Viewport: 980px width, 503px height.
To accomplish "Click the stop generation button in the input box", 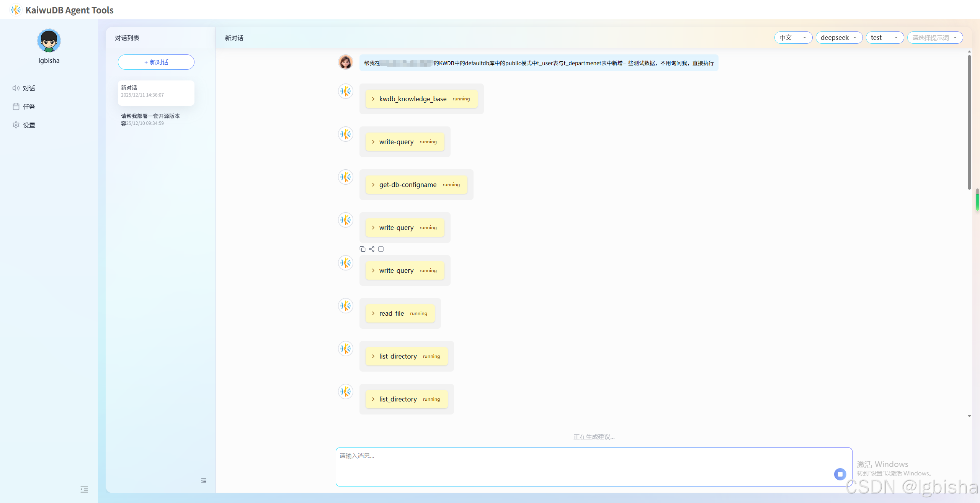I will (x=840, y=474).
